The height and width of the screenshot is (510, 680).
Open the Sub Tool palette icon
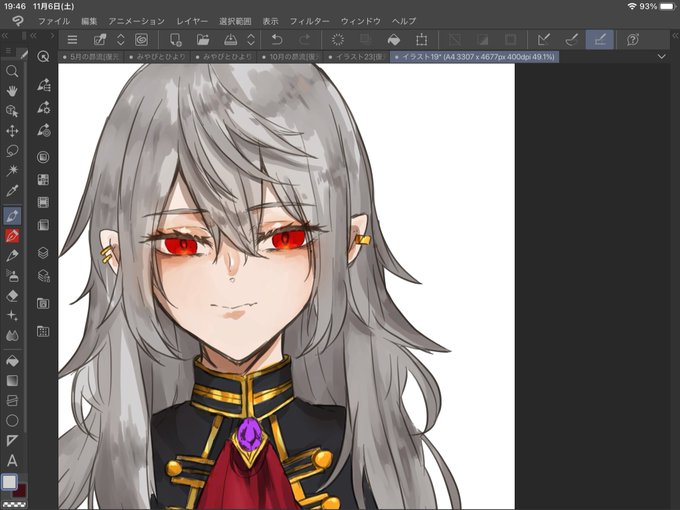pyautogui.click(x=43, y=85)
